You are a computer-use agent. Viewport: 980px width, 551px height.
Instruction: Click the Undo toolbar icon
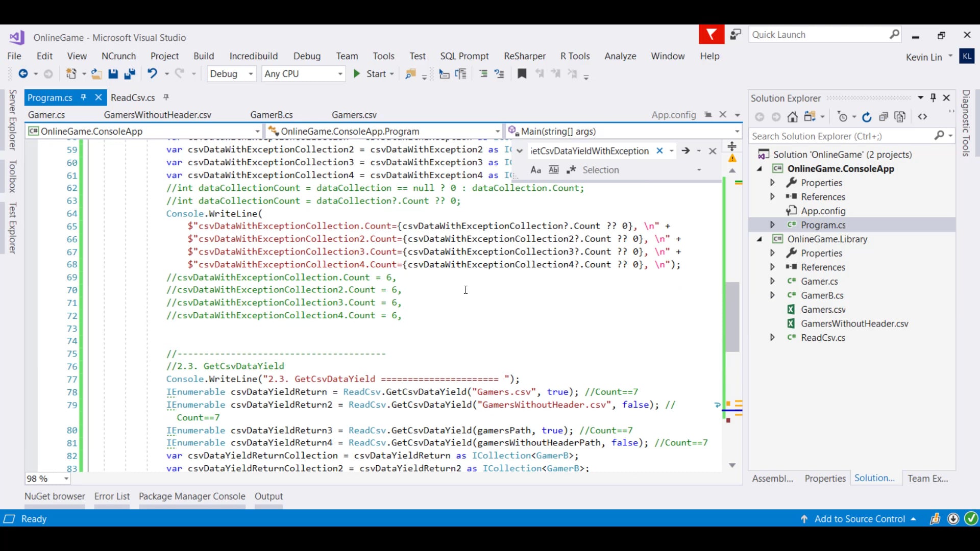[152, 74]
